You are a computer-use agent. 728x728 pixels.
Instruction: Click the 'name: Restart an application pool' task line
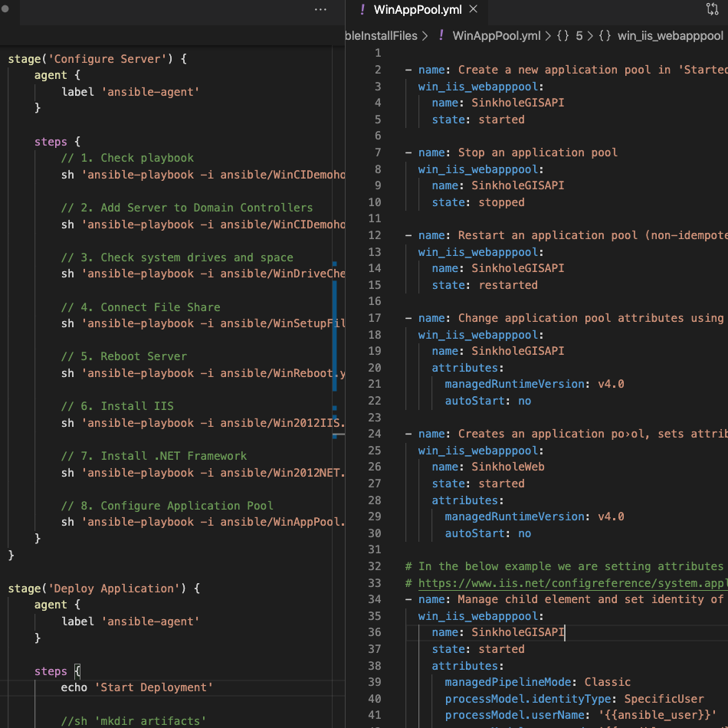(x=566, y=235)
